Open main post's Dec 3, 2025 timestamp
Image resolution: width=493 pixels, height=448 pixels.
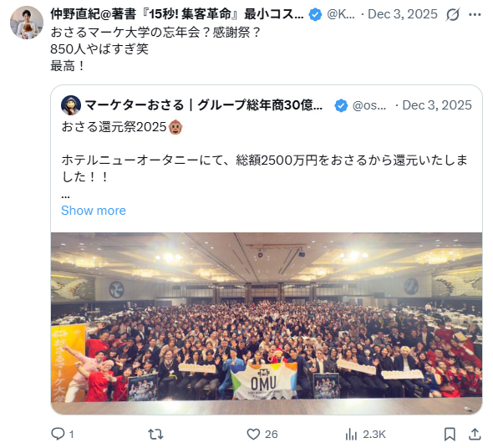(x=403, y=14)
